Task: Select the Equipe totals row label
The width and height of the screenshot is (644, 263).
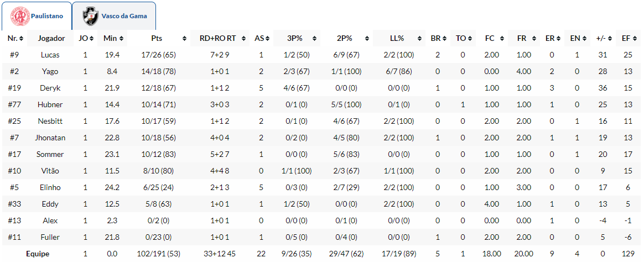Action: (38, 254)
